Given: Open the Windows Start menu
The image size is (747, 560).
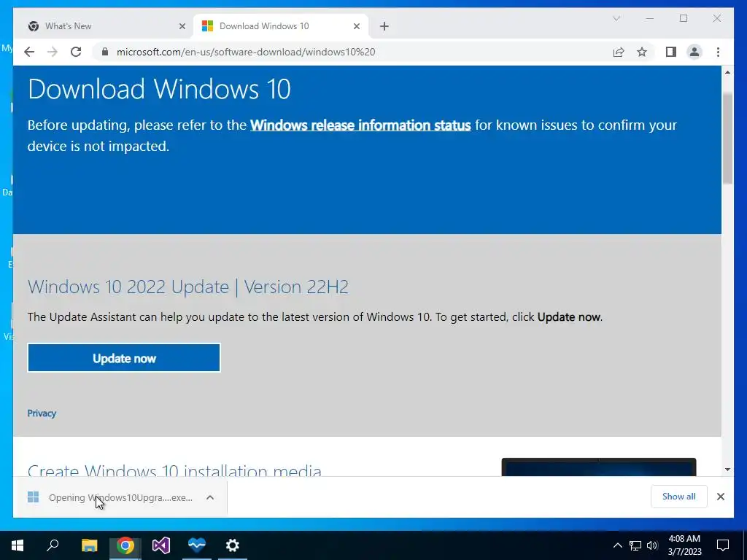Looking at the screenshot, I should tap(18, 545).
